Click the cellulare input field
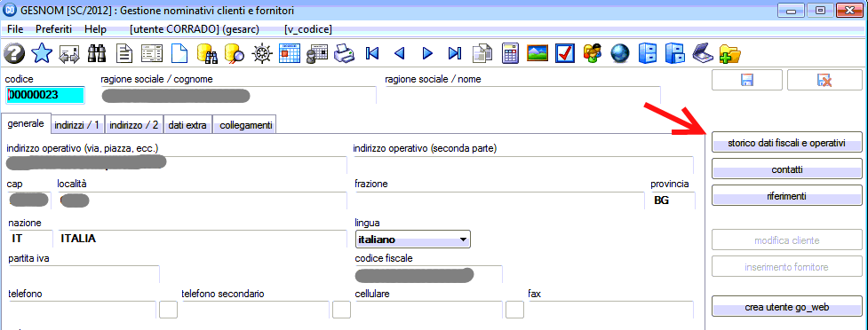This screenshot has height=330, width=868. point(428,310)
